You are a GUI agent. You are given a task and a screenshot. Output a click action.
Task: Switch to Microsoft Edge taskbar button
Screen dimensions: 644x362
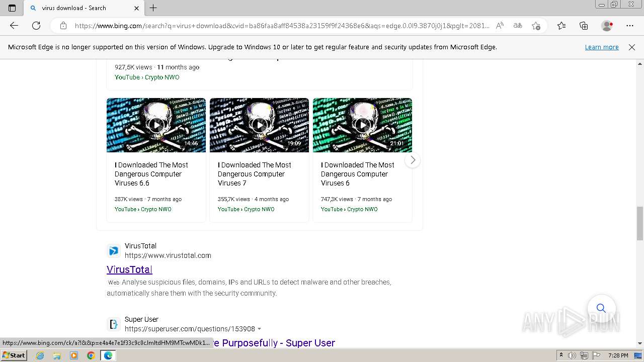click(x=108, y=355)
